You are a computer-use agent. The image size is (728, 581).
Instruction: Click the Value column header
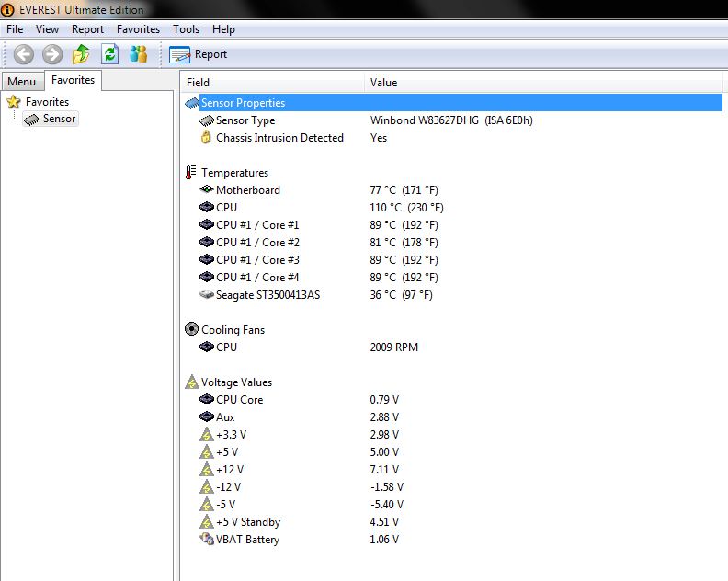pyautogui.click(x=383, y=83)
